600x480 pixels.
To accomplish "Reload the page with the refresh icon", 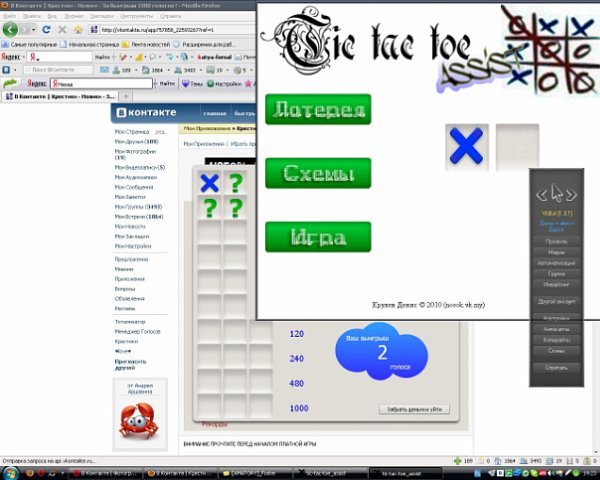I will [47, 30].
